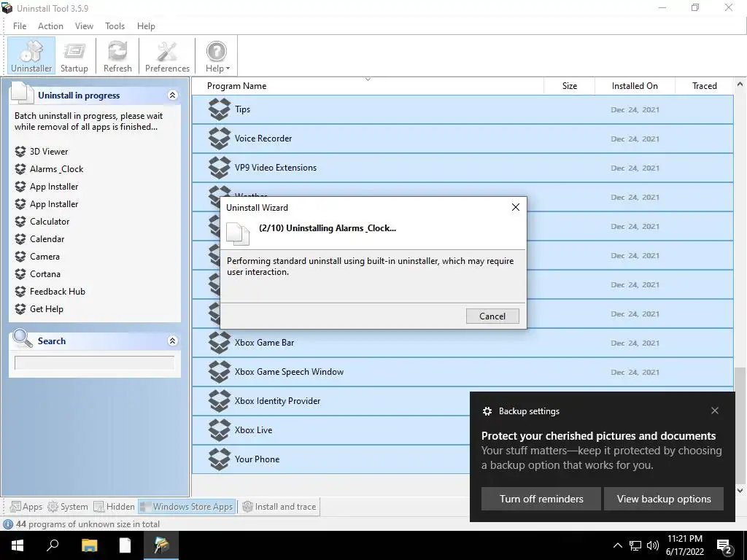This screenshot has width=747, height=560.
Task: Click the Xbox Live app icon
Action: tap(219, 430)
